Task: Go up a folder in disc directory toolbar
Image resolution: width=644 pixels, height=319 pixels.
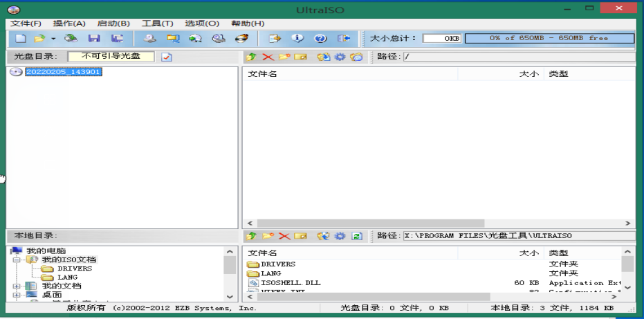Action: pyautogui.click(x=251, y=57)
